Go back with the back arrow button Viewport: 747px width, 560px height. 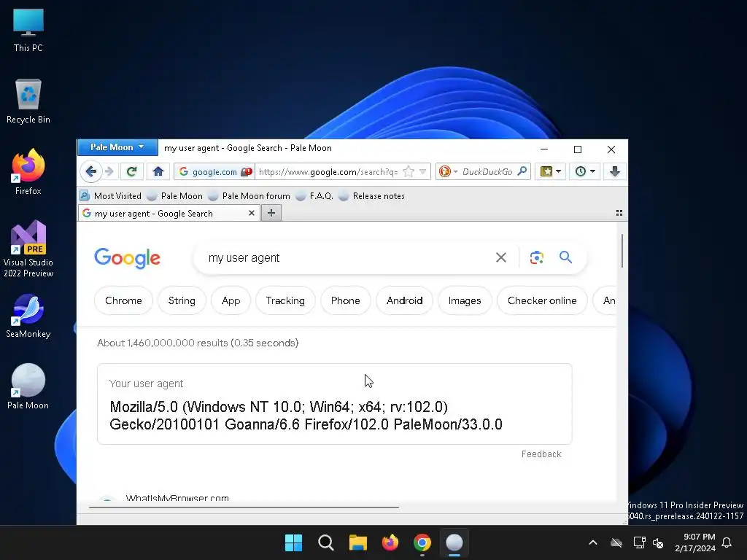click(x=91, y=171)
